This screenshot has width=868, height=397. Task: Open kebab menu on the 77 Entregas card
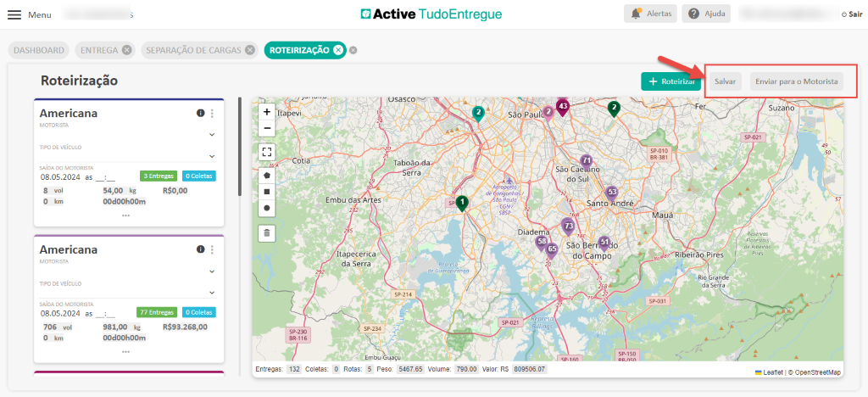[x=212, y=249]
